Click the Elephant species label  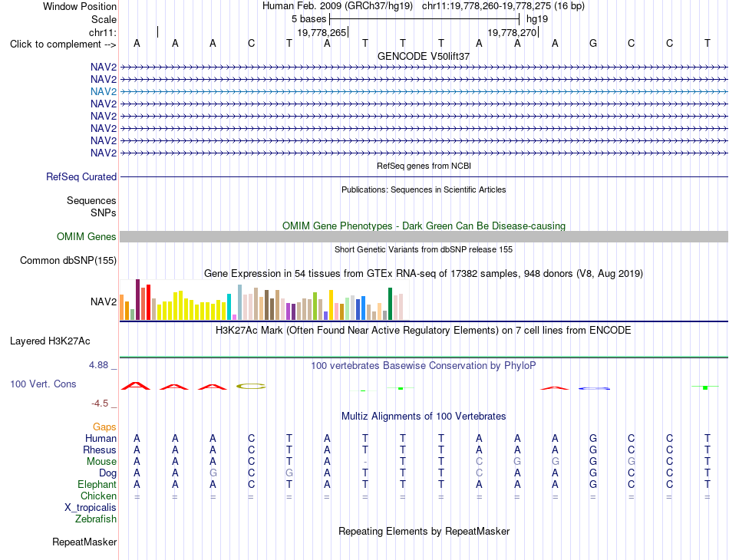pos(97,484)
